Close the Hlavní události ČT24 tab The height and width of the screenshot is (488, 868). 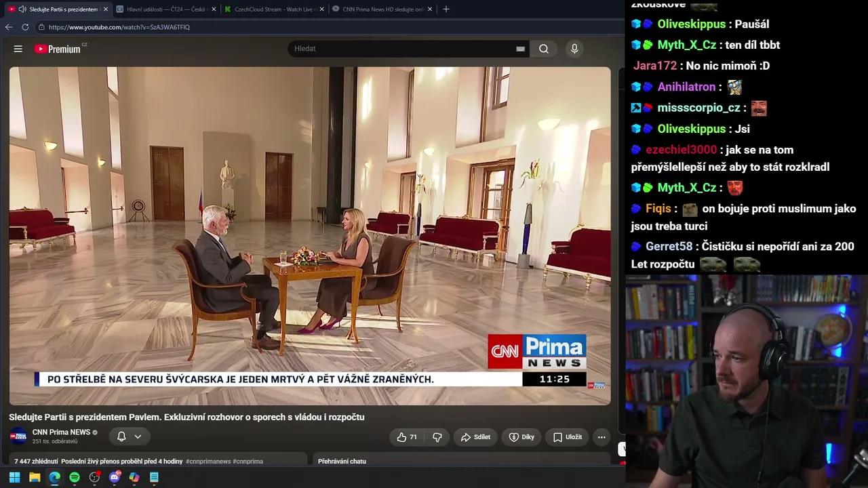coord(214,9)
